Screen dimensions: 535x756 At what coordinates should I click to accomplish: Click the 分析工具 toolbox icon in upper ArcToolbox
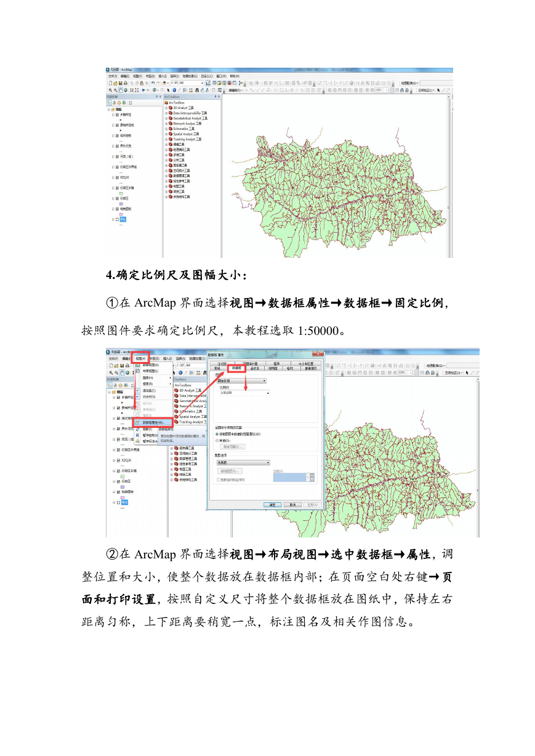click(171, 160)
